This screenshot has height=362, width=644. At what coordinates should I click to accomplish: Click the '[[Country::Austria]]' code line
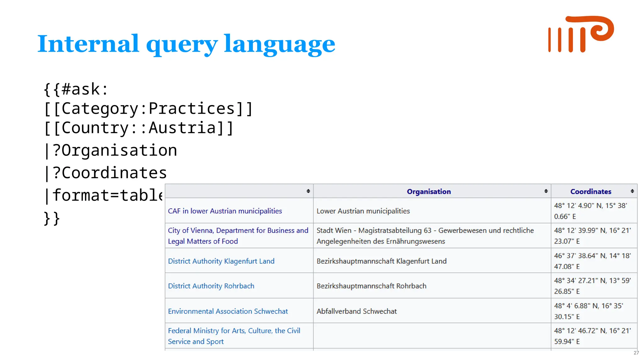pyautogui.click(x=139, y=128)
